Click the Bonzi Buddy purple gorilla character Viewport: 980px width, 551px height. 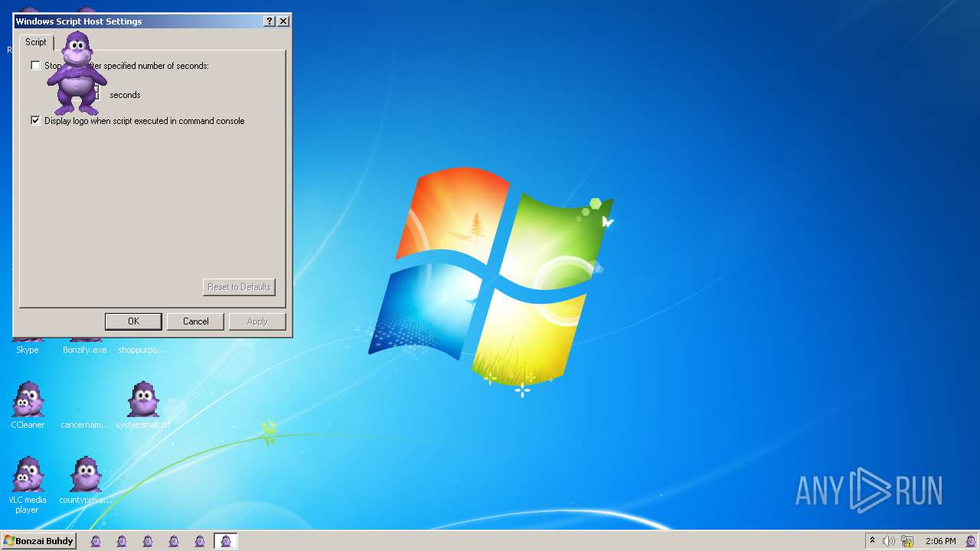pyautogui.click(x=77, y=73)
